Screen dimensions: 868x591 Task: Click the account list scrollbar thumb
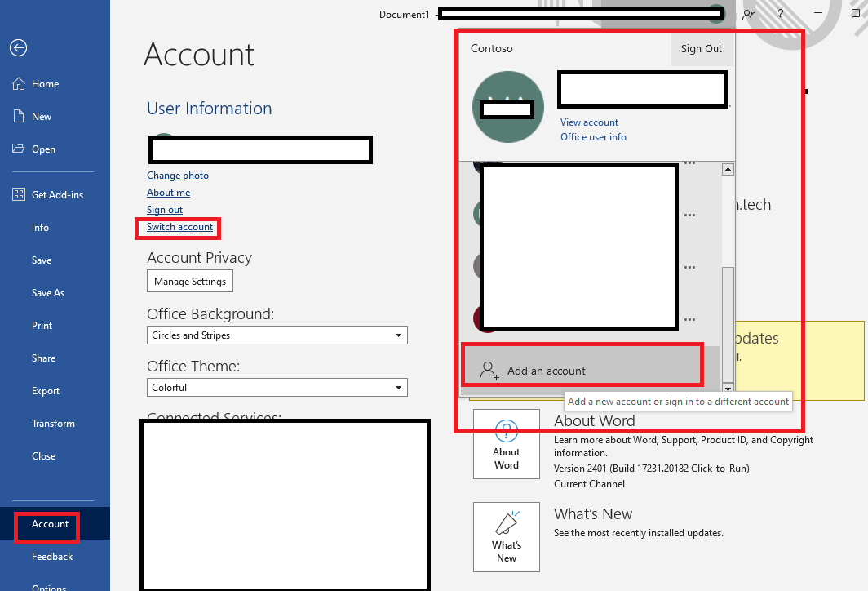[728, 324]
